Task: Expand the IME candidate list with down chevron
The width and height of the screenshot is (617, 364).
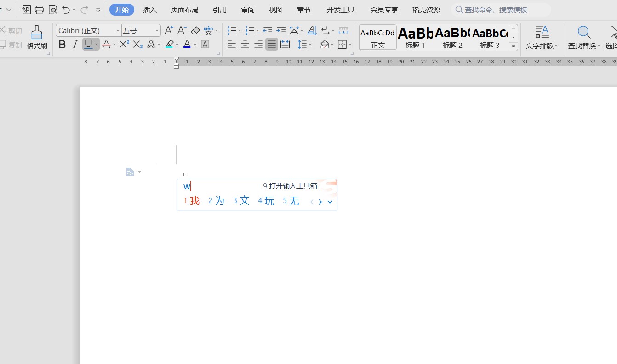Action: click(330, 202)
